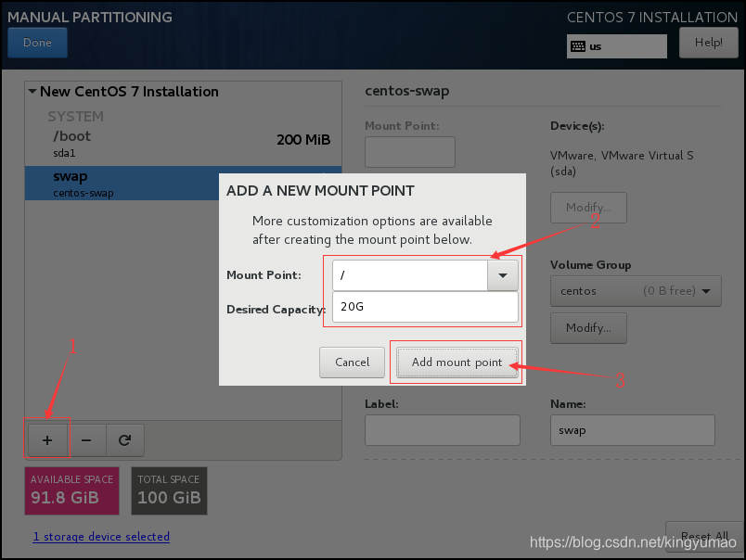Click the keyboard layout icon

[x=578, y=46]
